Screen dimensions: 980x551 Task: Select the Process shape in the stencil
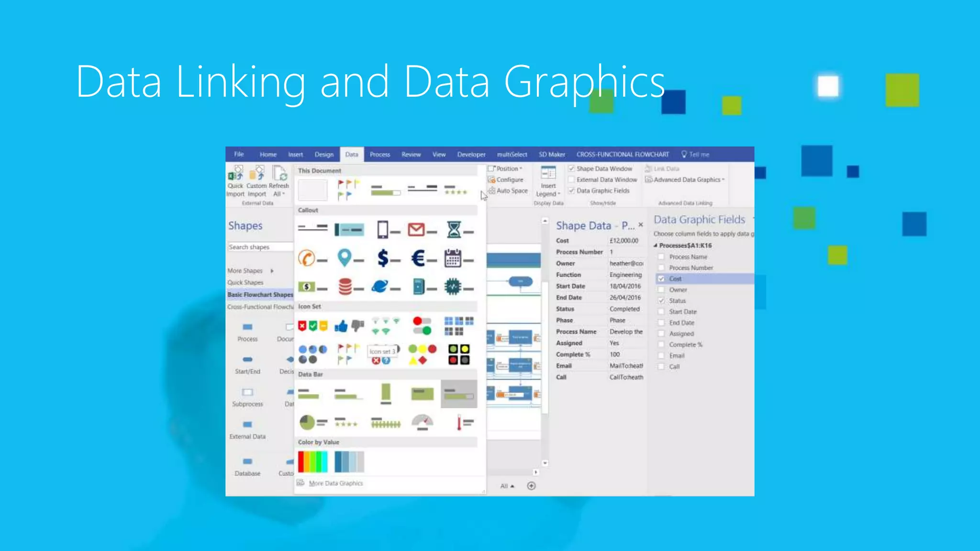tap(247, 332)
